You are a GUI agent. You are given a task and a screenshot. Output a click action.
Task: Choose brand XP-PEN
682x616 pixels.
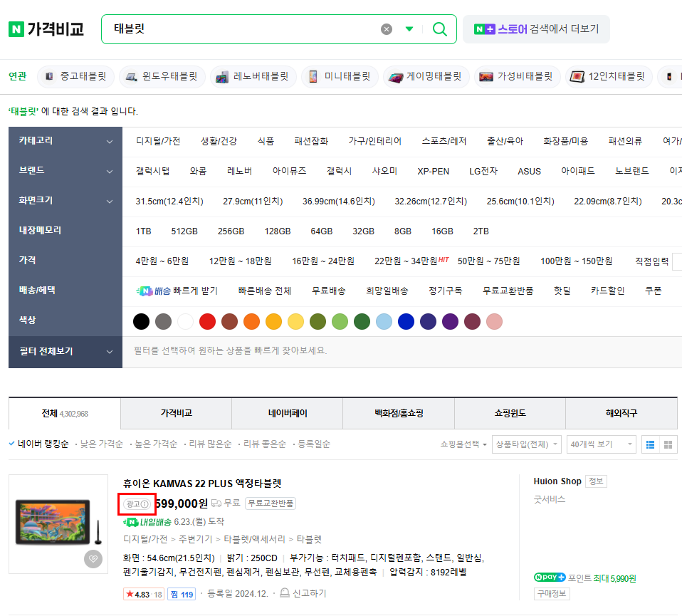click(x=434, y=171)
